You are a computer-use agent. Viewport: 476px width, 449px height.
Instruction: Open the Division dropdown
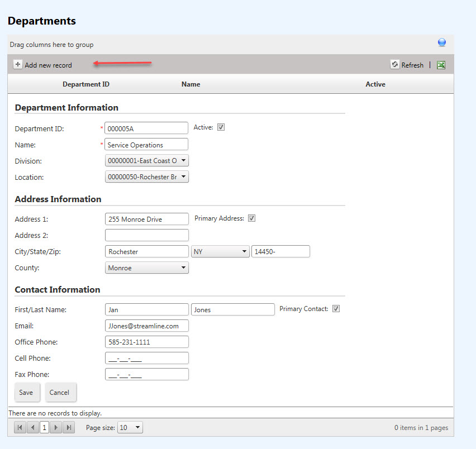pyautogui.click(x=146, y=160)
